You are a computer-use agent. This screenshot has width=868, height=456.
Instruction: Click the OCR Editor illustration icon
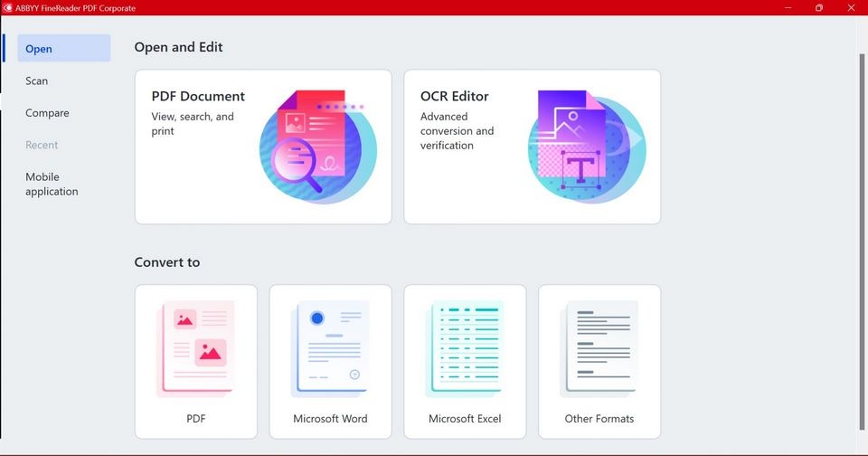[587, 147]
